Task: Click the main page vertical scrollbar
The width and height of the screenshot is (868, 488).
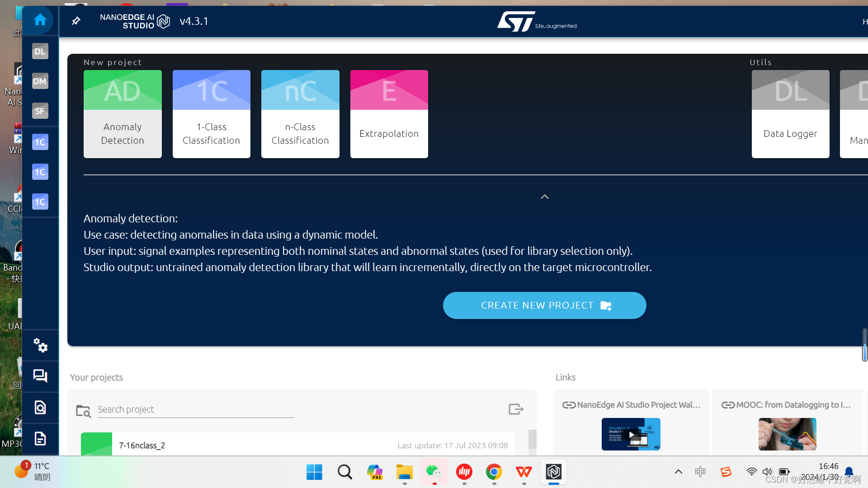Action: [864, 345]
